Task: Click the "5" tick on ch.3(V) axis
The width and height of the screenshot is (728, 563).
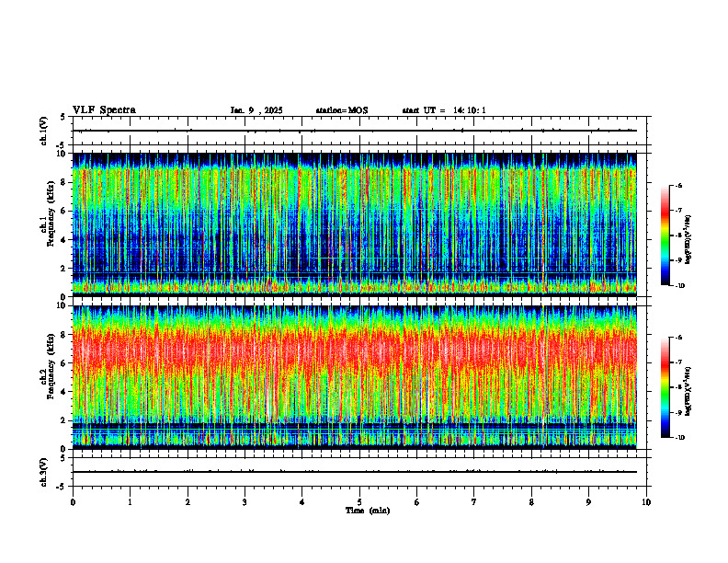Action: [x=63, y=458]
